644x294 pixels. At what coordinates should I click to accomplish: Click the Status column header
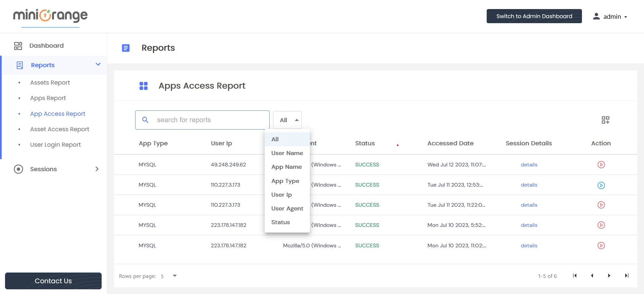[x=365, y=143]
